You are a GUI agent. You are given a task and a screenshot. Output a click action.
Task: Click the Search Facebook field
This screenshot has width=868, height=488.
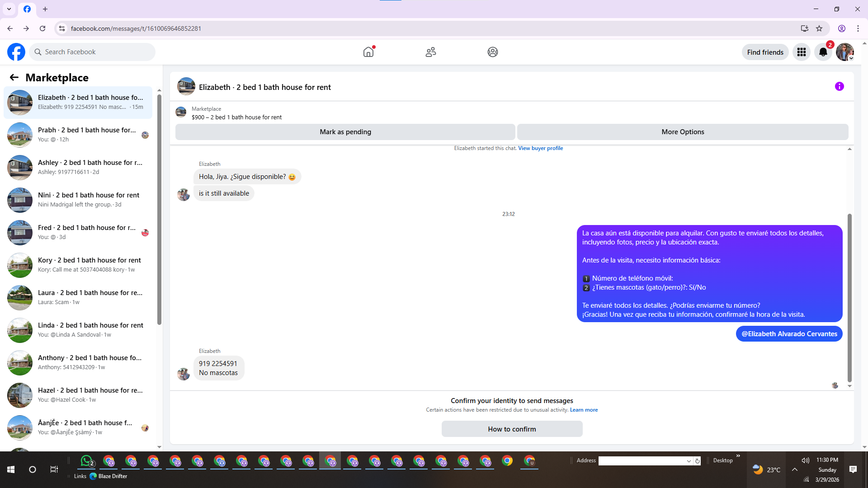(x=92, y=52)
